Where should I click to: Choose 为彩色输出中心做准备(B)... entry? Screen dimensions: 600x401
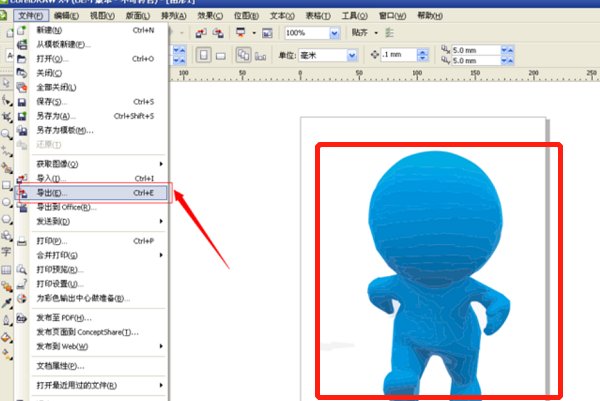(91, 298)
